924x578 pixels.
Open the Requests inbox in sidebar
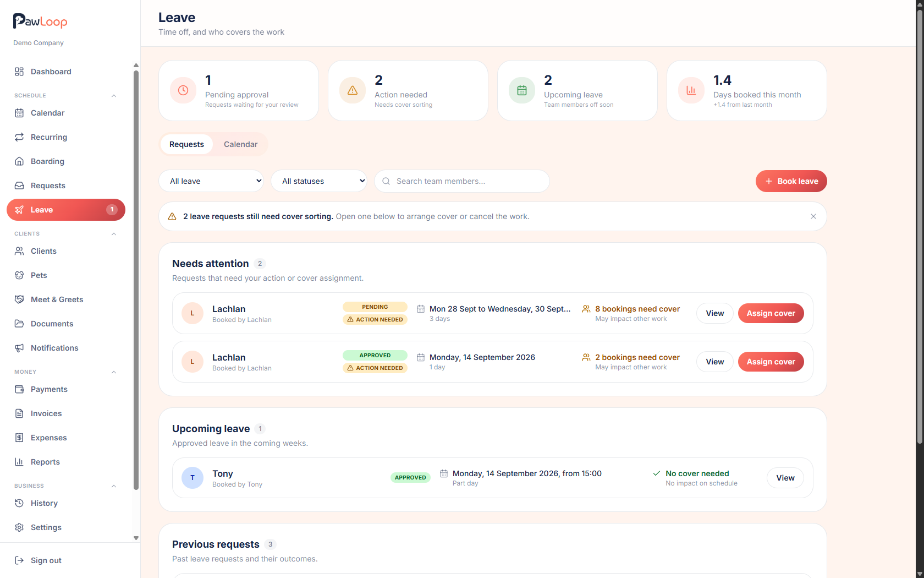66,186
